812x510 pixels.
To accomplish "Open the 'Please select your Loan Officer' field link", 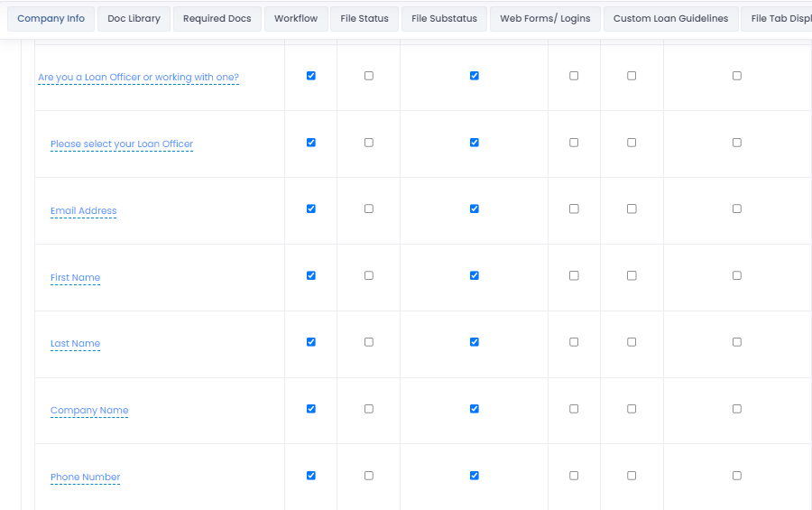I will point(122,144).
